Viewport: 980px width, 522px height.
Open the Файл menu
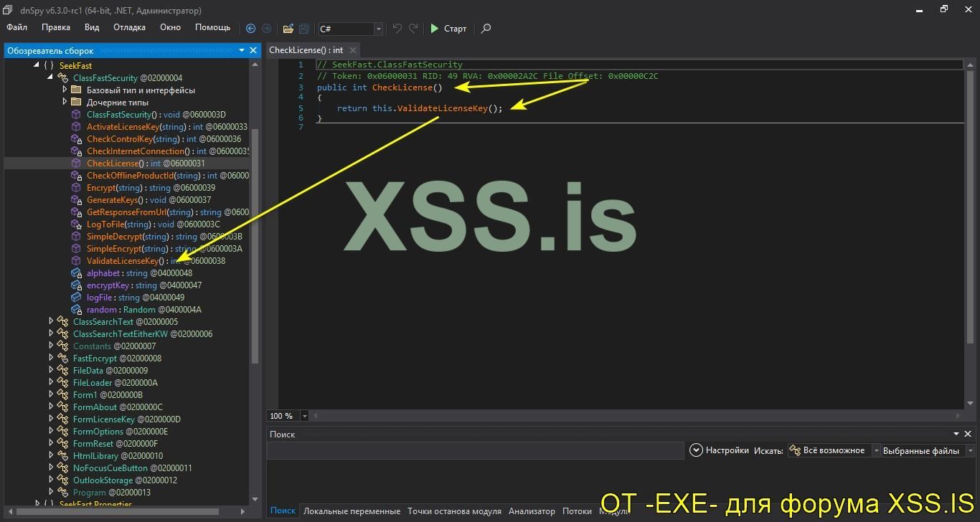pyautogui.click(x=17, y=28)
